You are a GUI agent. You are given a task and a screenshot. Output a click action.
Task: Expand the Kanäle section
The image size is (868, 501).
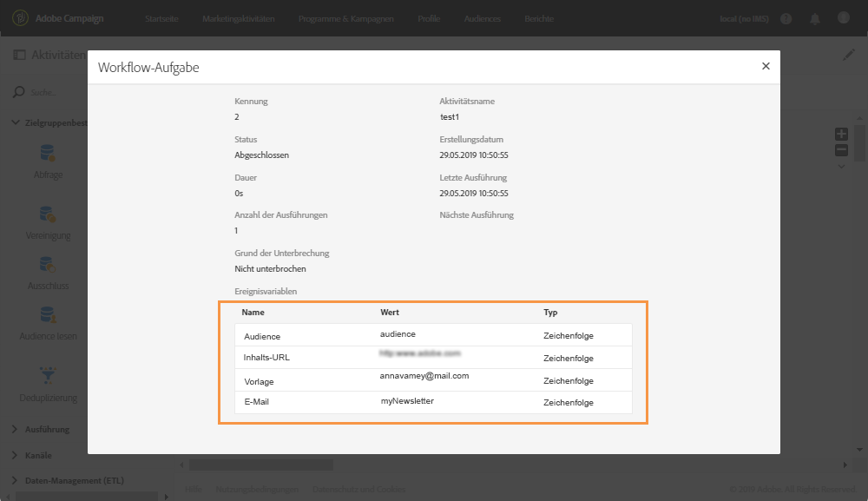point(15,455)
